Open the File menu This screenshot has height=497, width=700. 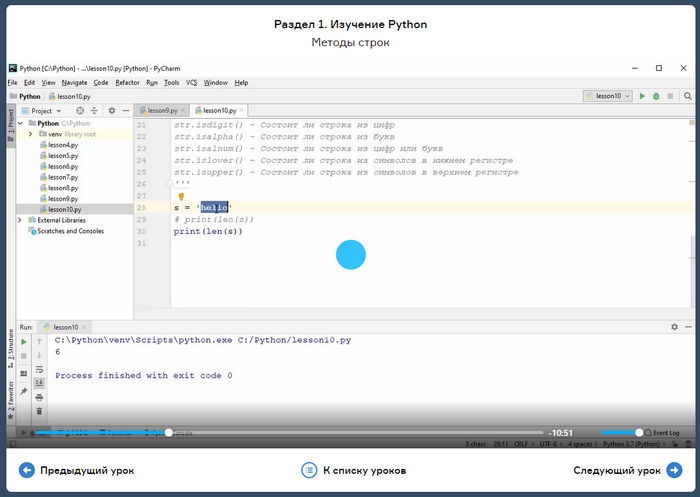tap(12, 83)
